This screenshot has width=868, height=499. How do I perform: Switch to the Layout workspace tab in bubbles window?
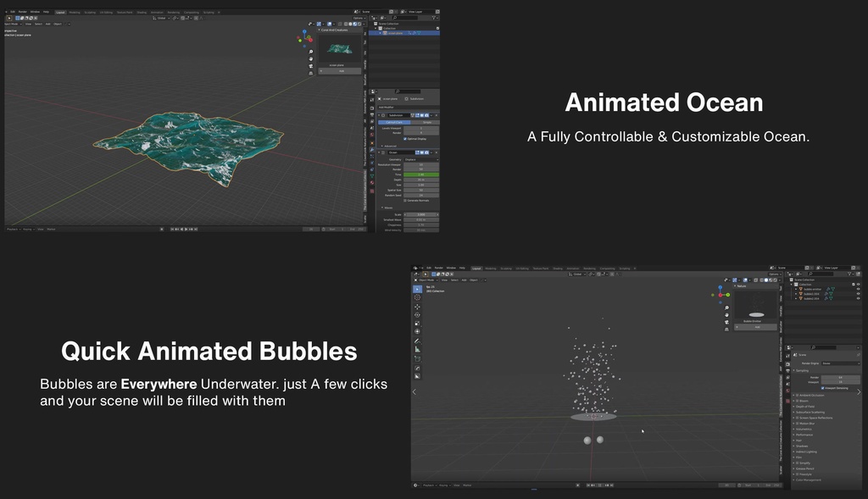click(476, 269)
